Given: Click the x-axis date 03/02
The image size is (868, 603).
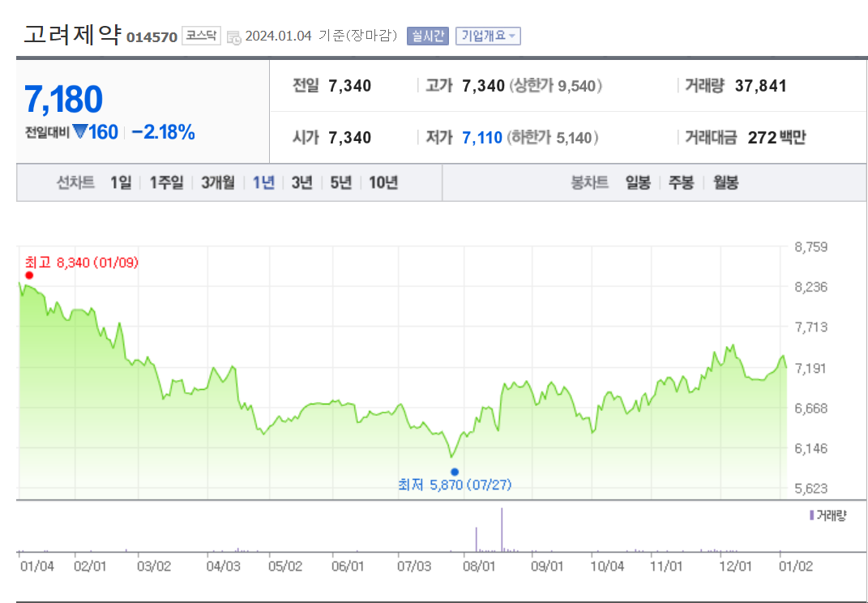Looking at the screenshot, I should click(x=154, y=567).
